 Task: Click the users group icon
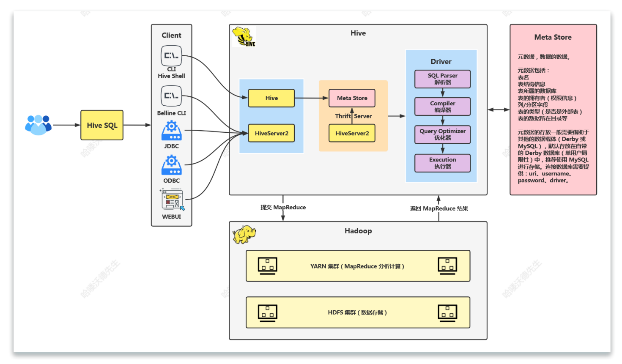38,125
